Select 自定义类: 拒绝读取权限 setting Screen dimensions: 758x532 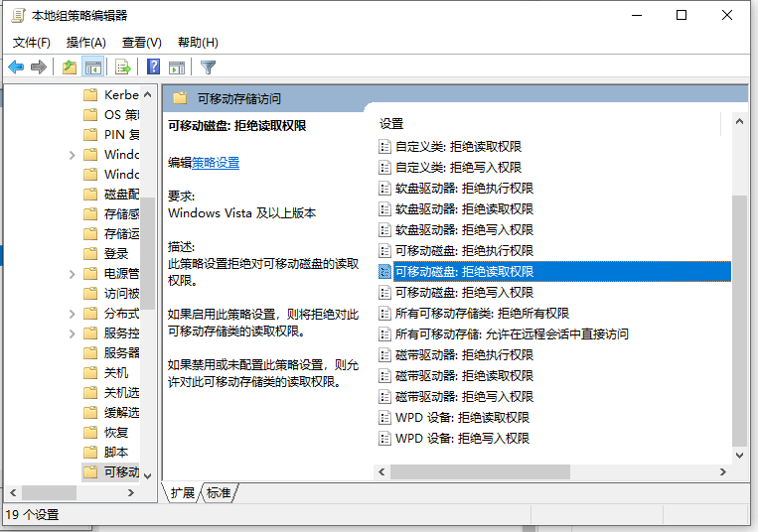(x=450, y=146)
